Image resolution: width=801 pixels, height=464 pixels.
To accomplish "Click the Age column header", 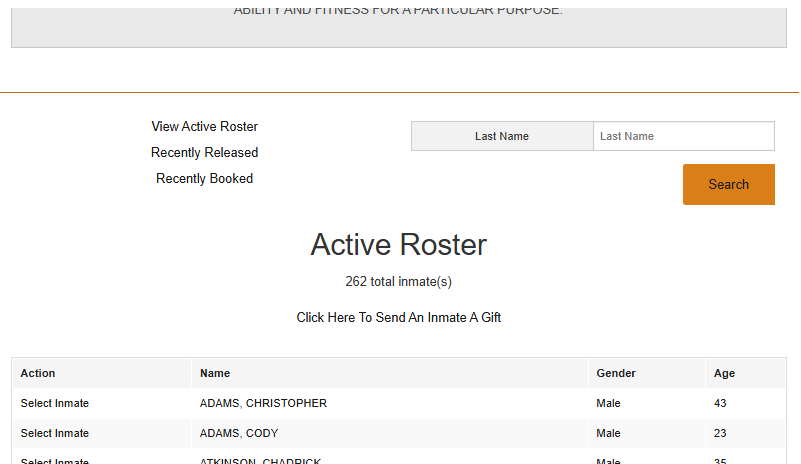I will pos(724,373).
